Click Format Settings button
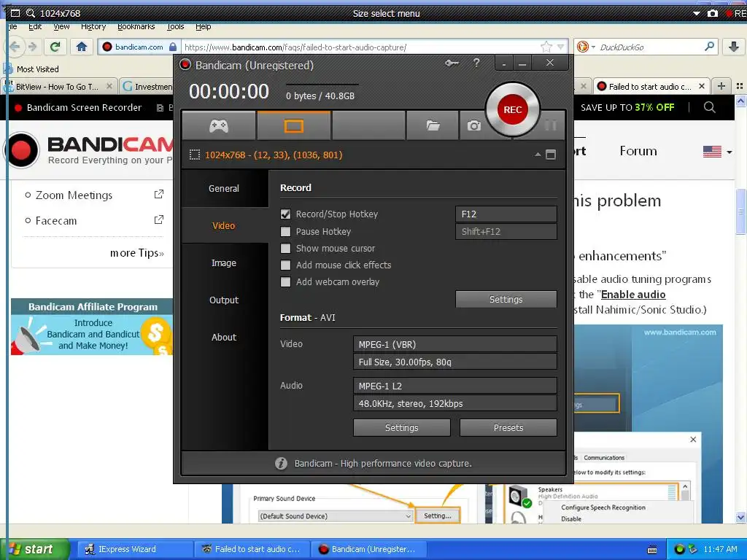 [x=402, y=427]
